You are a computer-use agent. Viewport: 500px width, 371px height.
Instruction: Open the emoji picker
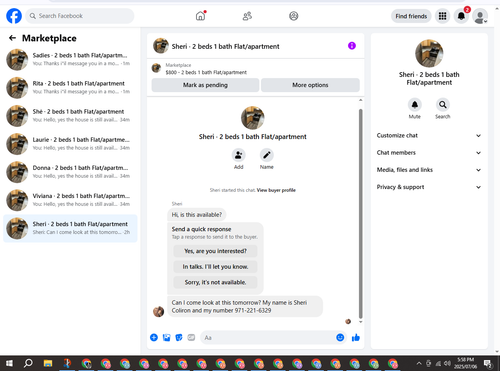point(340,338)
